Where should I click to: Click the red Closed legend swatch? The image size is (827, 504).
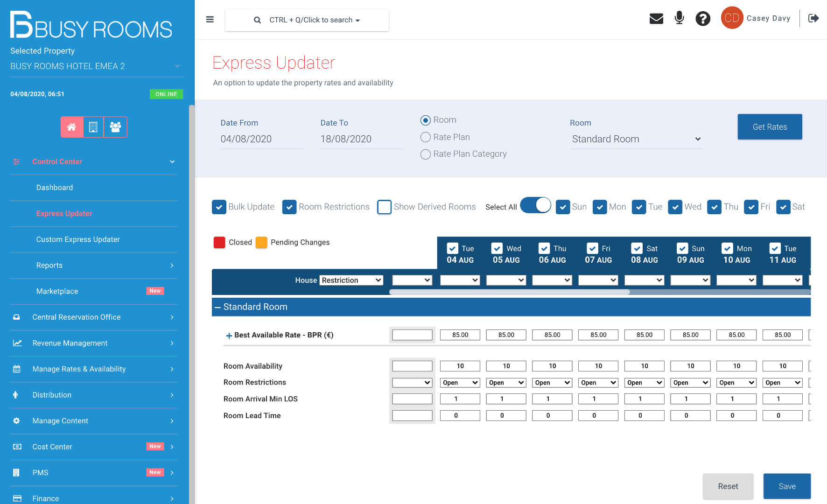pyautogui.click(x=219, y=242)
